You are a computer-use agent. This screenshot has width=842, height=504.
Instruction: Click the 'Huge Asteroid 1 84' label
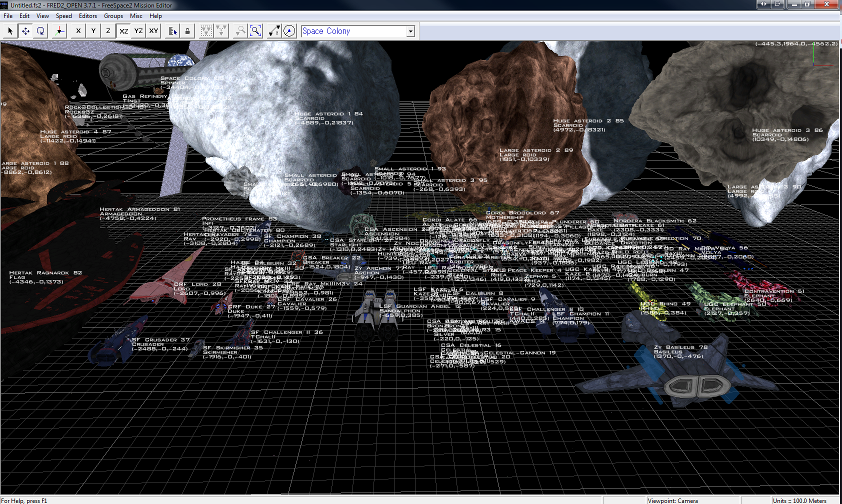[x=328, y=114]
